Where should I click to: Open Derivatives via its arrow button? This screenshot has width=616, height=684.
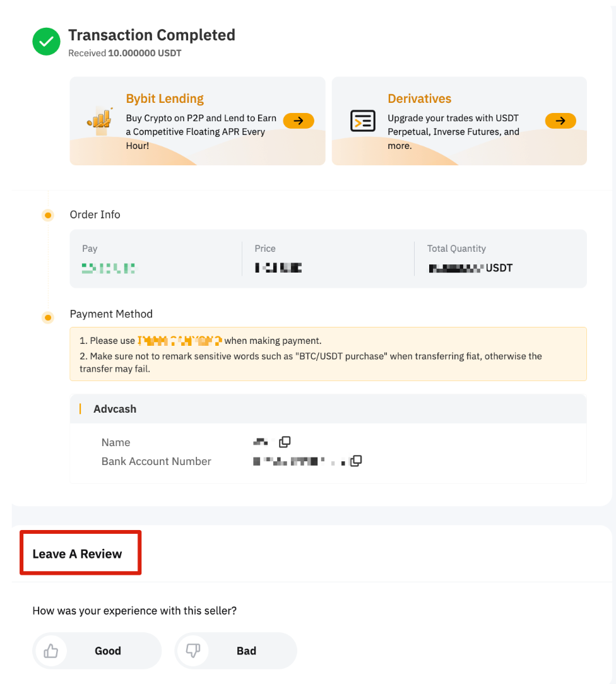560,121
